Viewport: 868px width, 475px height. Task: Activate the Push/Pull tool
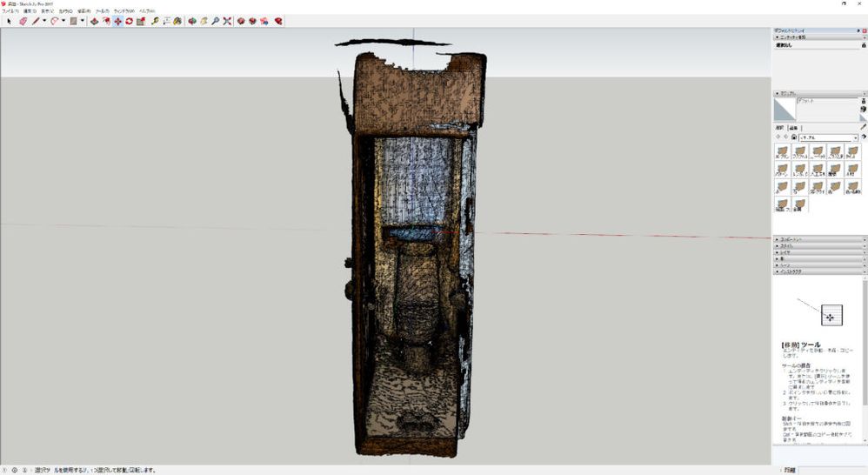(x=94, y=21)
